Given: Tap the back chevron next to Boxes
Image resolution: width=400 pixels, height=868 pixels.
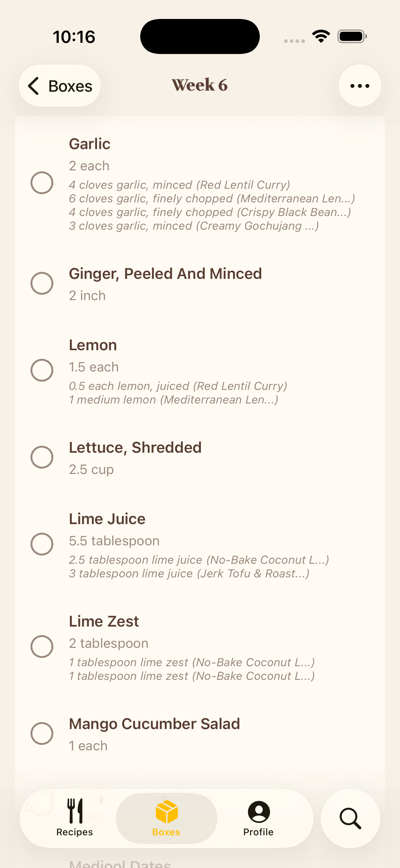Looking at the screenshot, I should click(34, 86).
